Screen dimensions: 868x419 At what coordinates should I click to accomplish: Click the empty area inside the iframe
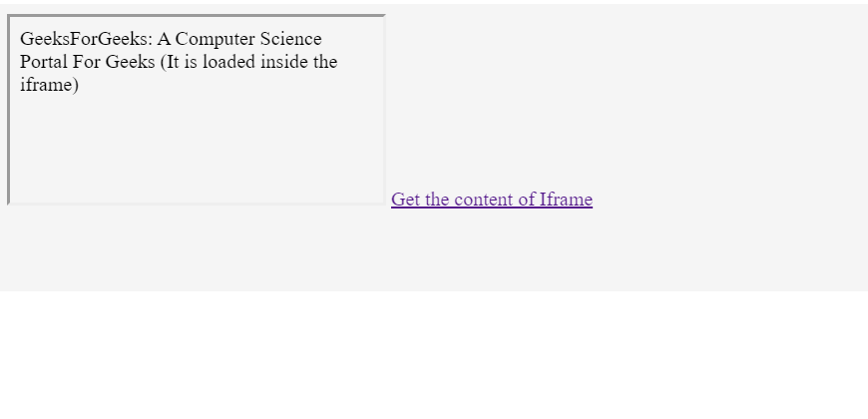pos(200,150)
